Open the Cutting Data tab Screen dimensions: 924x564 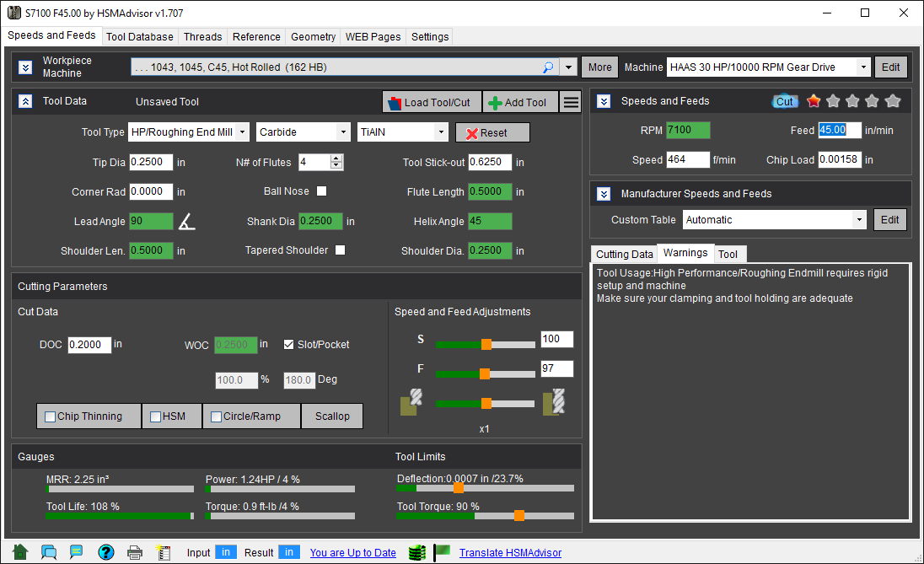pos(625,254)
